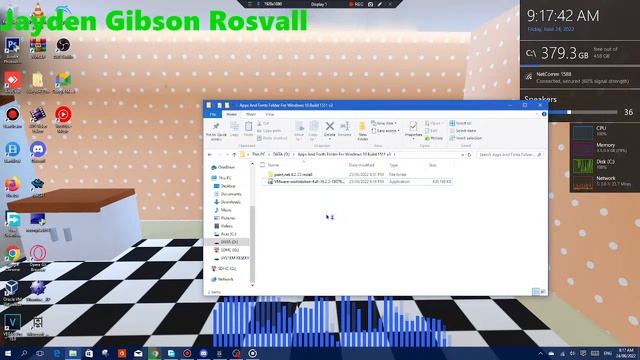The image size is (640, 360).
Task: Click Select none in Select group
Action: pos(463,131)
